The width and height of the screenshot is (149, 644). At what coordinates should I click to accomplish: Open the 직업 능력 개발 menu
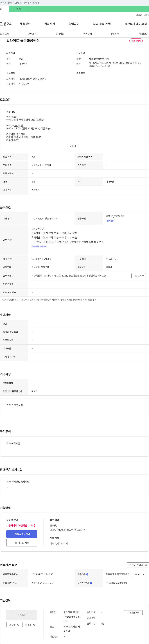pyautogui.click(x=102, y=24)
